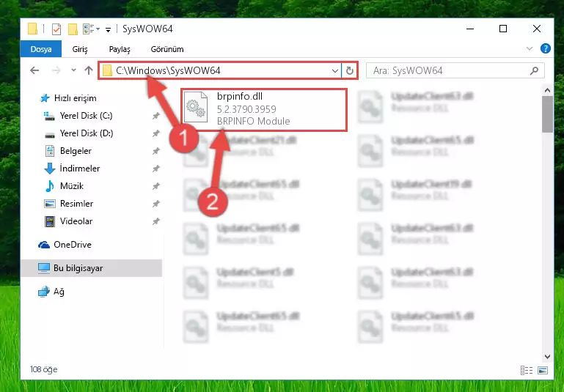The height and width of the screenshot is (392, 564).
Task: Expand the ribbon with the chevron
Action: (x=530, y=48)
